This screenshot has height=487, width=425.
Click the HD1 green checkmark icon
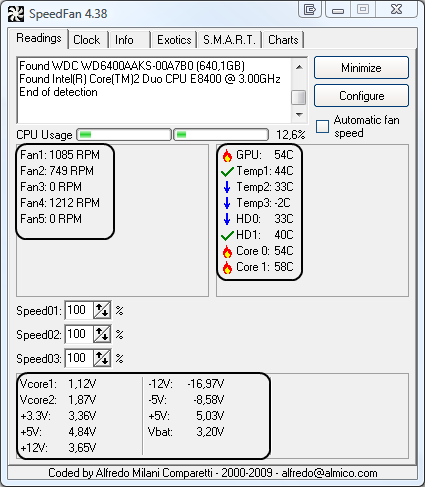pos(227,236)
